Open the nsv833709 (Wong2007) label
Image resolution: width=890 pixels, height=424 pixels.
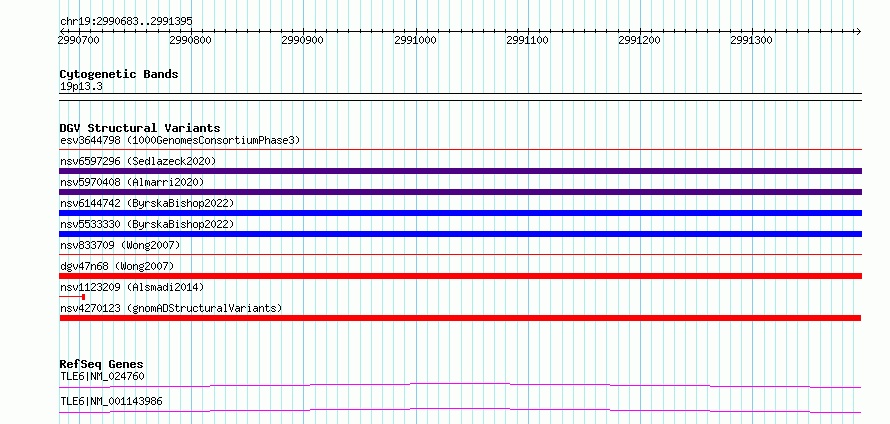tap(120, 245)
